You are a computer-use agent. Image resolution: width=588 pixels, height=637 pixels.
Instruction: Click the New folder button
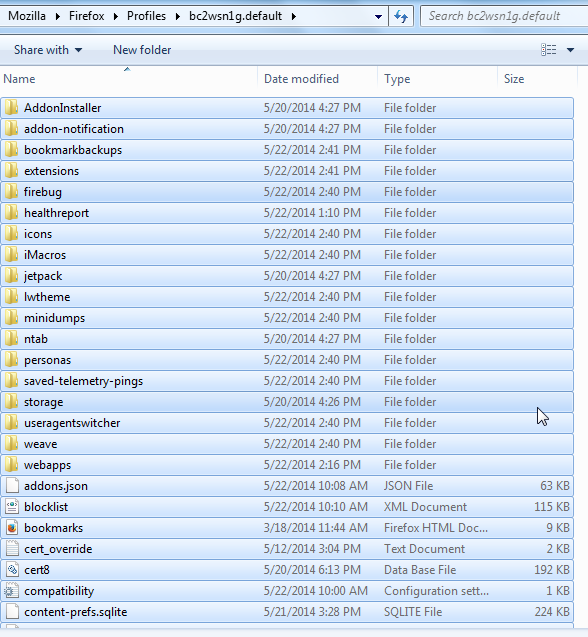point(142,50)
